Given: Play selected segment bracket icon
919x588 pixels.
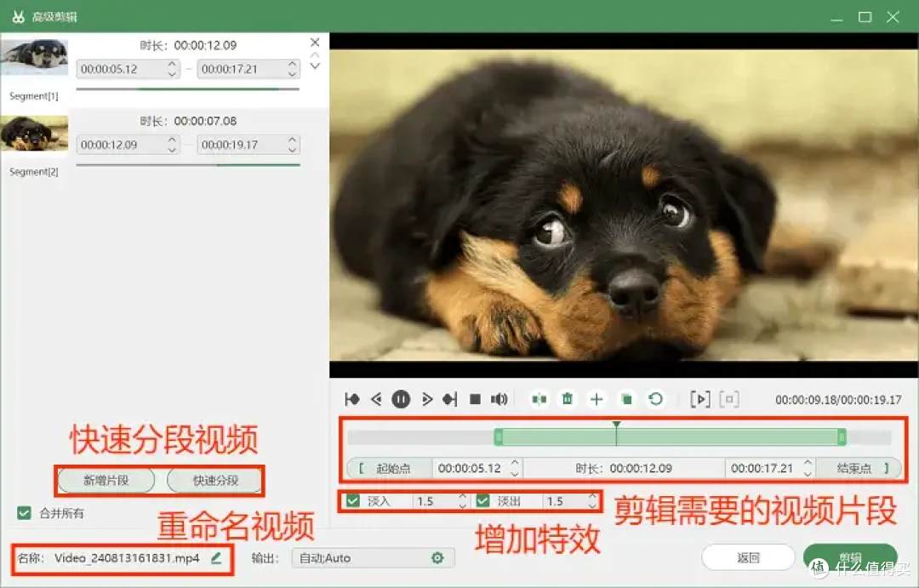Looking at the screenshot, I should (700, 399).
